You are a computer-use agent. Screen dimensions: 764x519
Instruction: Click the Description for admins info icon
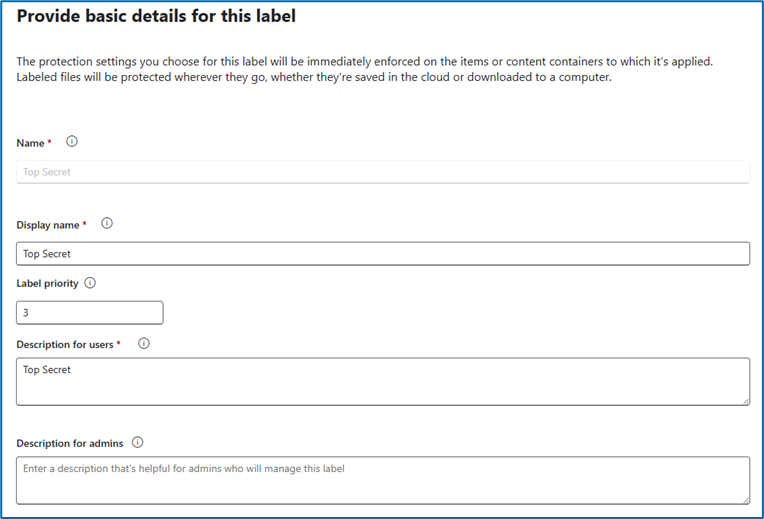[137, 442]
